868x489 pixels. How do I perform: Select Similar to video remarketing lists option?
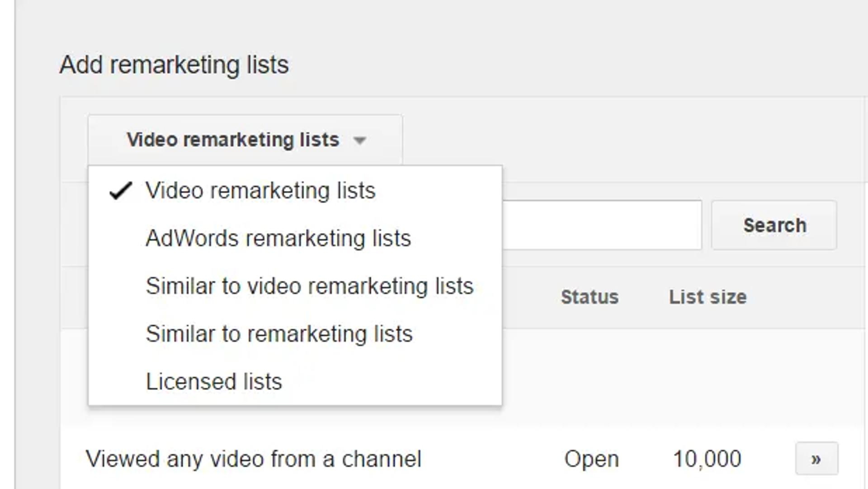tap(295, 286)
